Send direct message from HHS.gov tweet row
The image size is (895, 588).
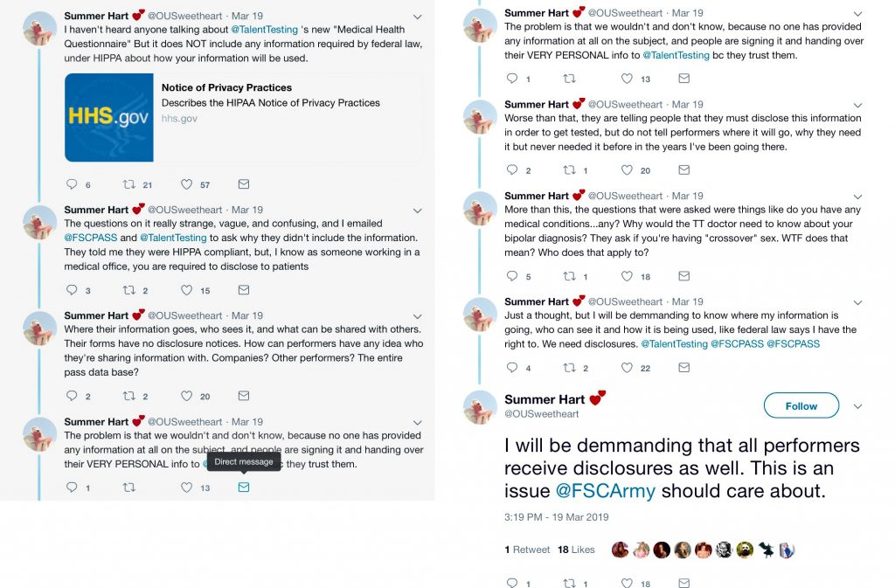[x=244, y=184]
